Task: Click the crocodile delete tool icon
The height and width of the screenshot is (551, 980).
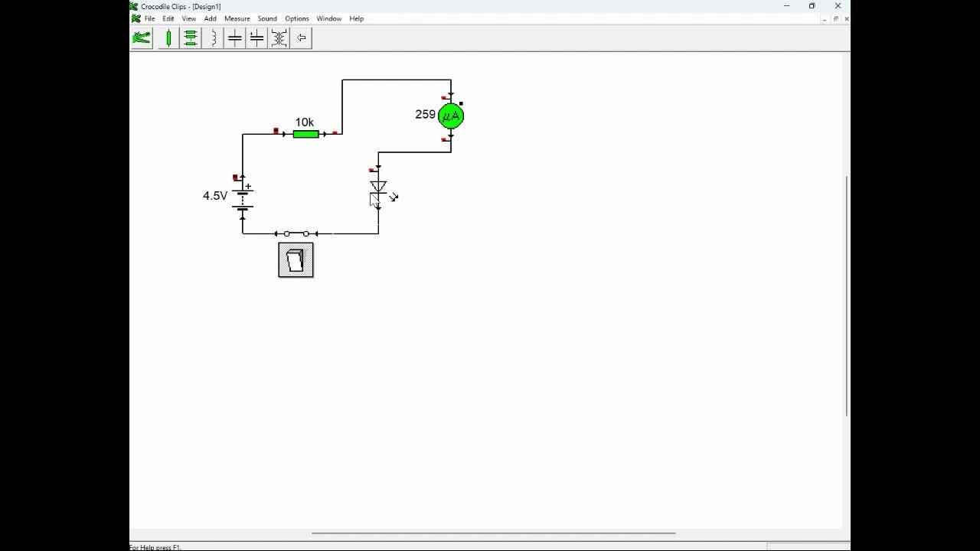Action: click(x=142, y=37)
